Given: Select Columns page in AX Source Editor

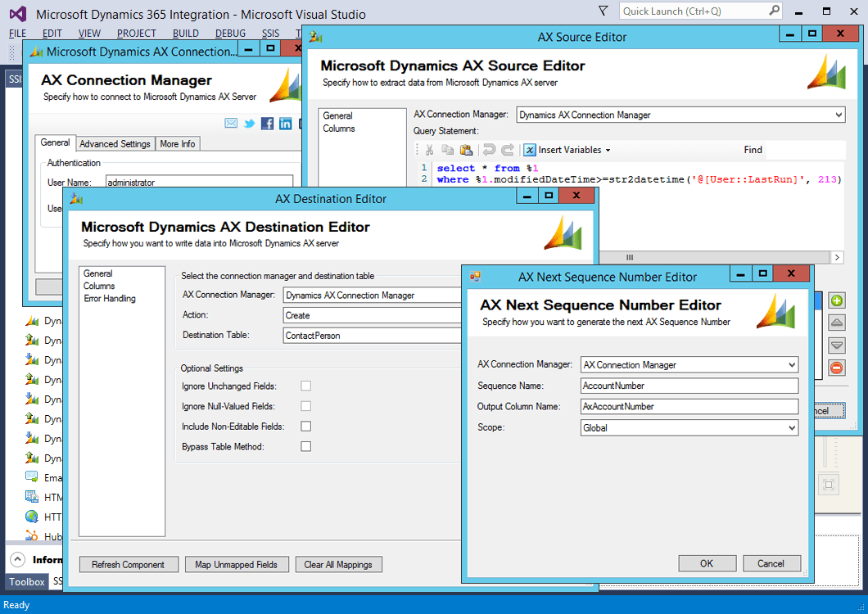Looking at the screenshot, I should pos(339,129).
